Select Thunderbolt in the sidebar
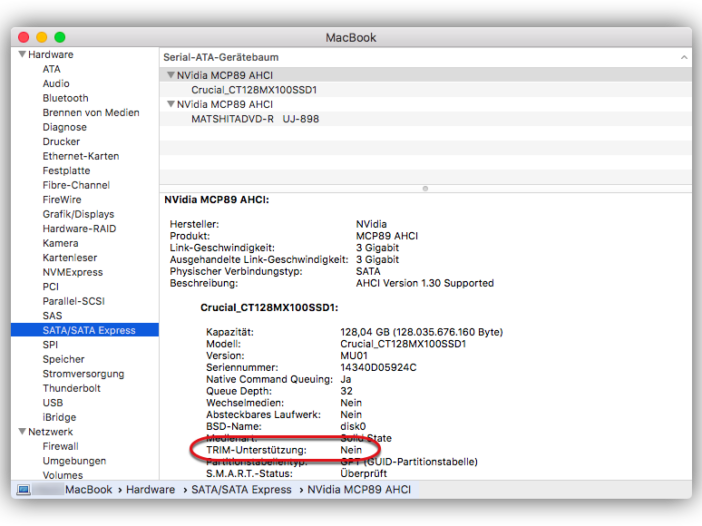The height and width of the screenshot is (526, 702). pyautogui.click(x=72, y=388)
